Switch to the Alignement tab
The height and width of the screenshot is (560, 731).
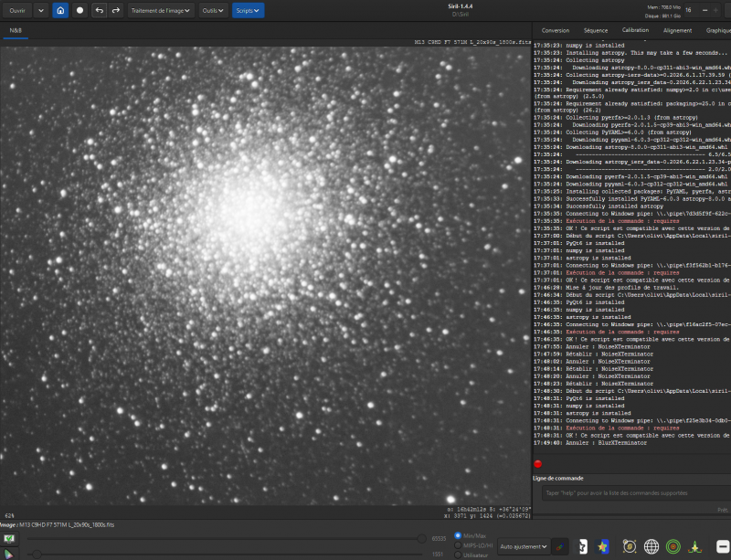pos(677,30)
